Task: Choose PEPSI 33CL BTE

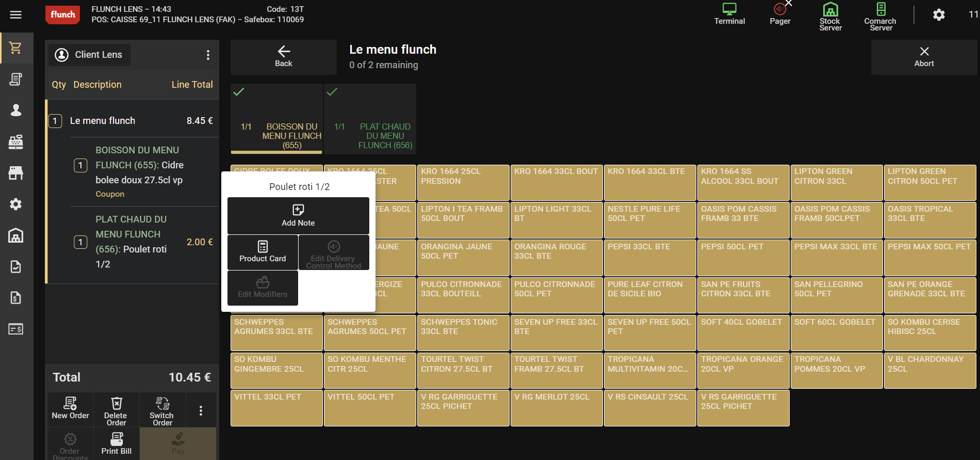Action: tap(650, 258)
